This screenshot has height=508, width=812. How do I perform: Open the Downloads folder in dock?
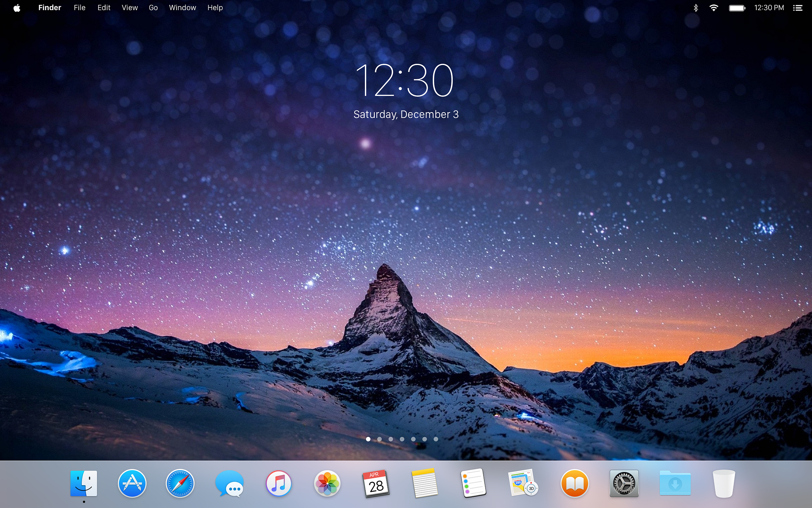click(675, 483)
